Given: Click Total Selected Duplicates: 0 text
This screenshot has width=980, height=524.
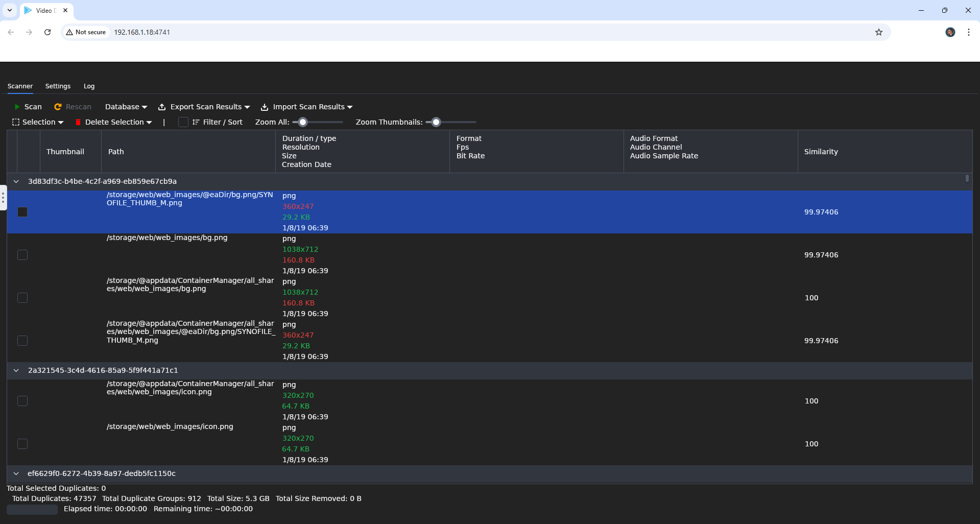Looking at the screenshot, I should tap(56, 488).
